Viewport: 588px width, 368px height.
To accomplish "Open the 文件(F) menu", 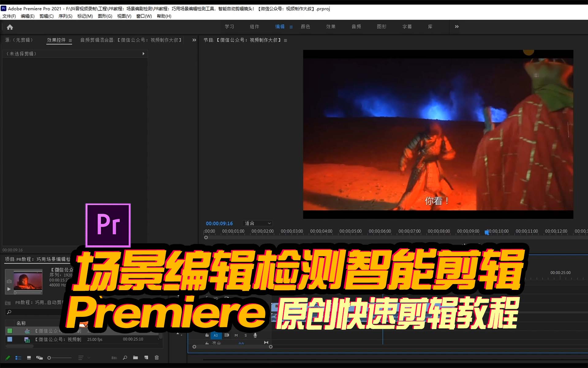I will click(x=9, y=16).
